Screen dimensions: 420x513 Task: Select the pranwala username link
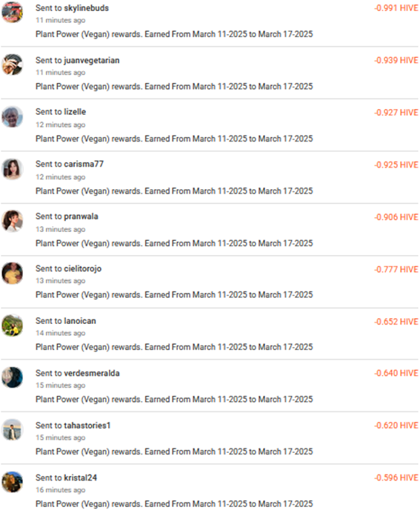(81, 216)
